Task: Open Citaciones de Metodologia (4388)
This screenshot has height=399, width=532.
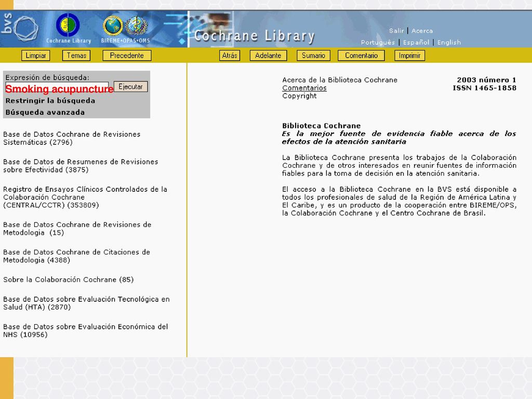Action: (76, 256)
